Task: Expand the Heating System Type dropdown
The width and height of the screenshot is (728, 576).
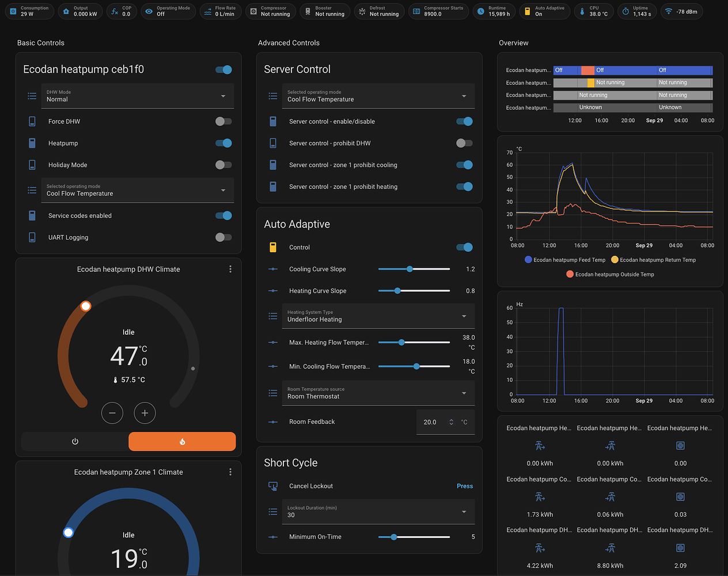Action: 378,316
